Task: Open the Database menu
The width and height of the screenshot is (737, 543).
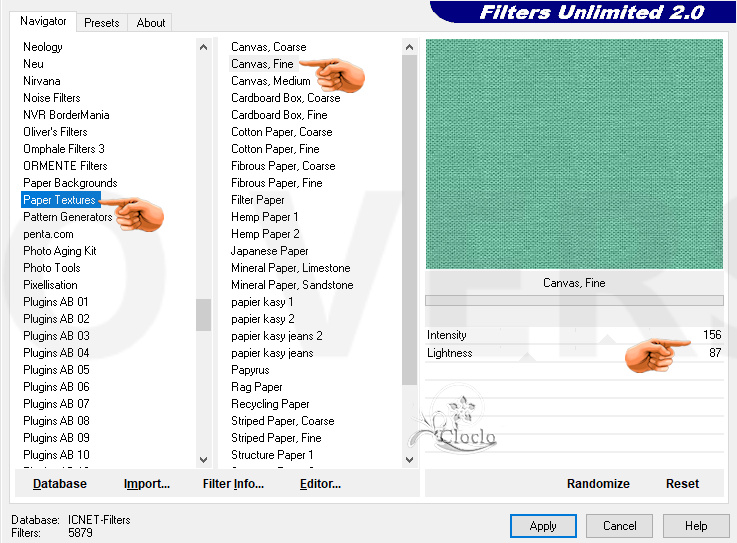Action: tap(60, 484)
